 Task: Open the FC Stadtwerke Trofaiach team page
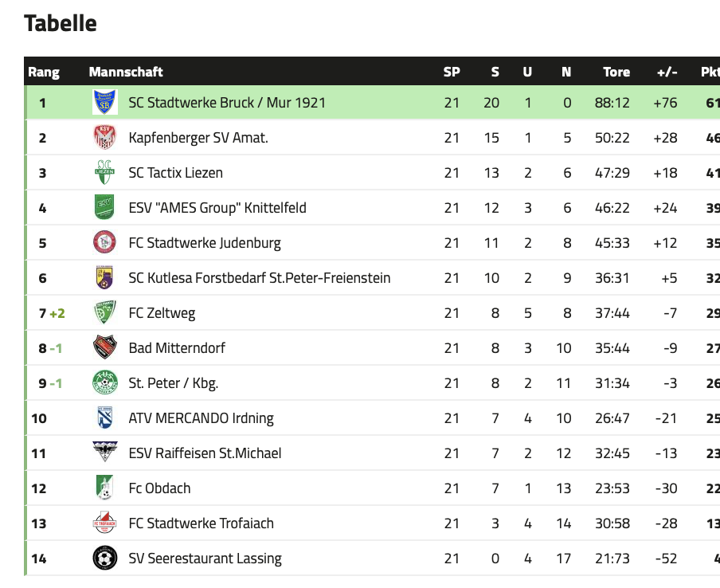click(202, 523)
